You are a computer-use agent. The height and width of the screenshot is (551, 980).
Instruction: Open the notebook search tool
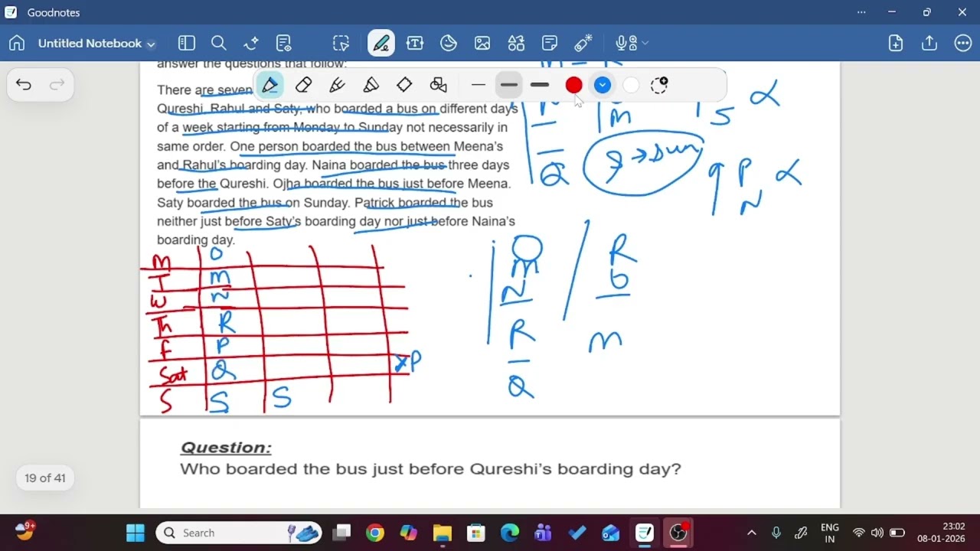[x=218, y=44]
